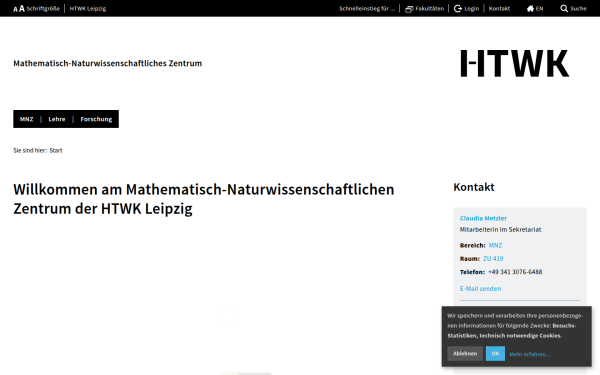This screenshot has width=600, height=375.
Task: Open Claudia Metzler's profile link
Action: (483, 218)
